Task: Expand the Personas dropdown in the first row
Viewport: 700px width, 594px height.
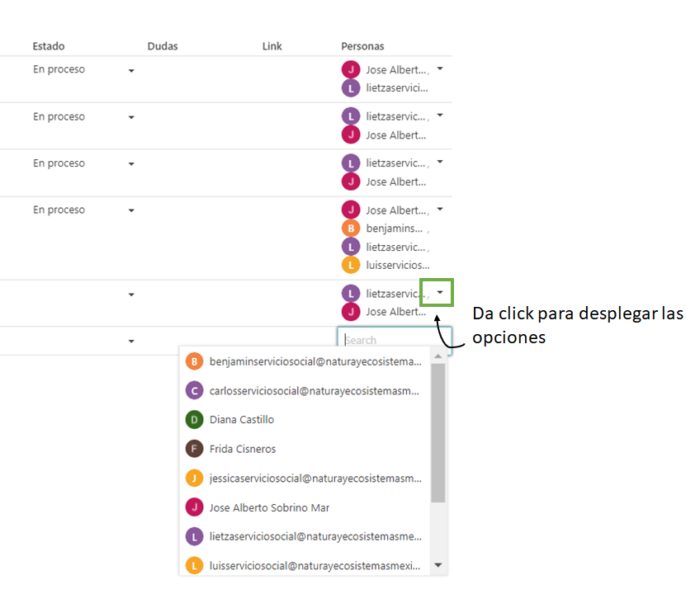Action: tap(440, 69)
